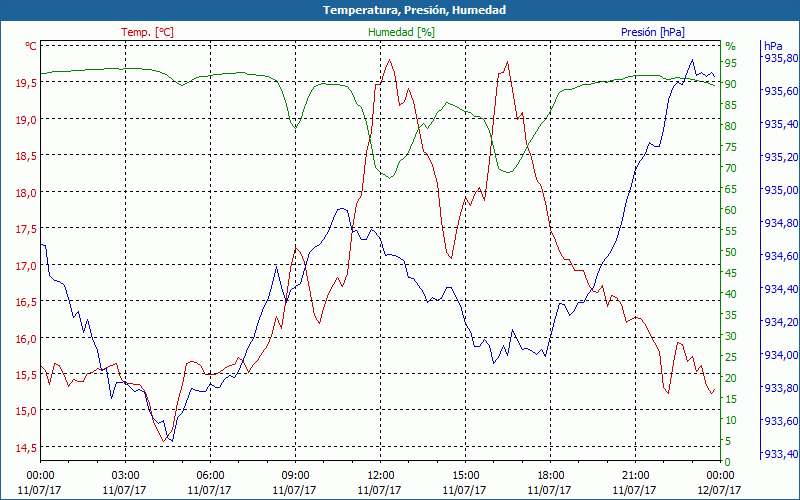The image size is (800, 500).
Task: Click the "935,40" pressure axis value
Action: (x=780, y=123)
